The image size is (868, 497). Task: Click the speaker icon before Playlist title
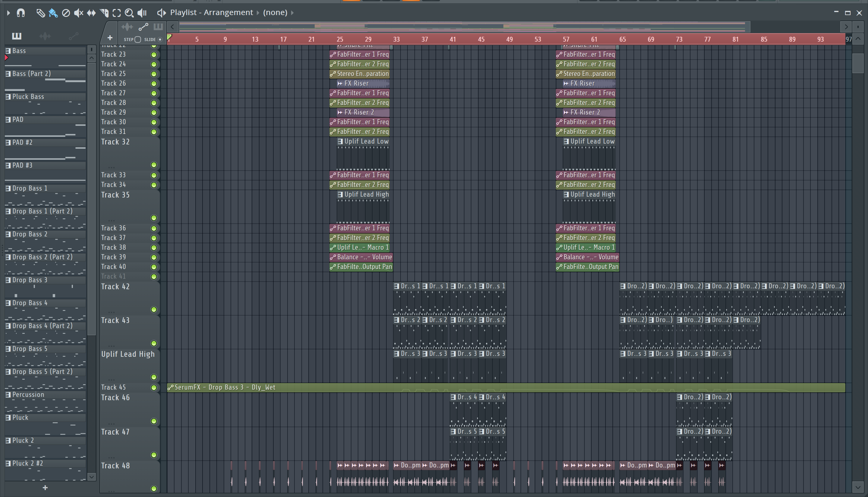[x=161, y=13]
